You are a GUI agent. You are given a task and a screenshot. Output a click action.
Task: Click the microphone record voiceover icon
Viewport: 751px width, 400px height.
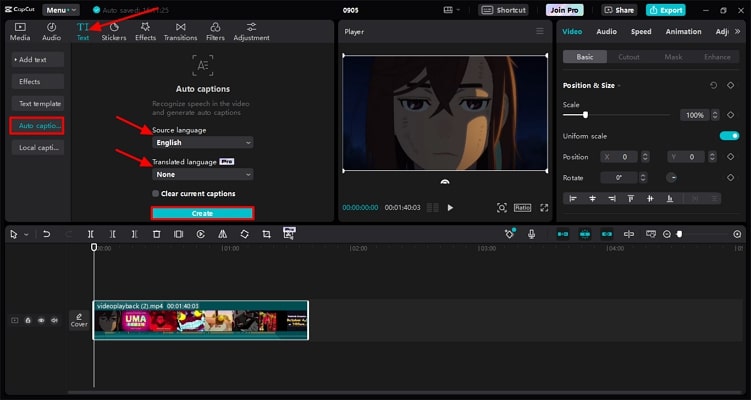click(x=531, y=234)
